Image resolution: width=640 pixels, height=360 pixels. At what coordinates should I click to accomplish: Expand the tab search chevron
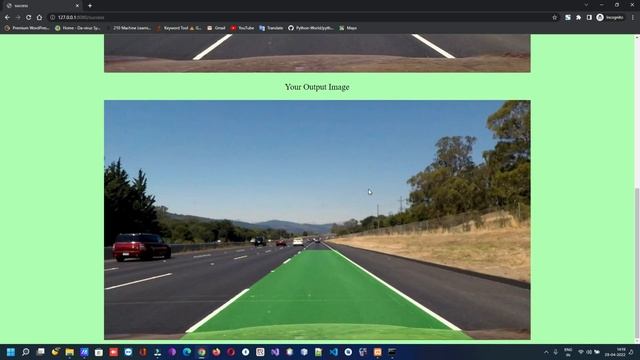coord(586,5)
